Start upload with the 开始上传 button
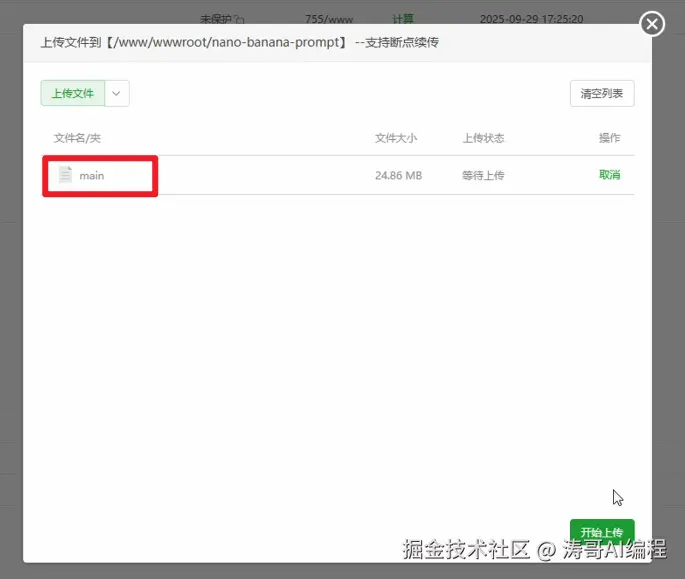Viewport: 685px width, 579px height. 602,532
